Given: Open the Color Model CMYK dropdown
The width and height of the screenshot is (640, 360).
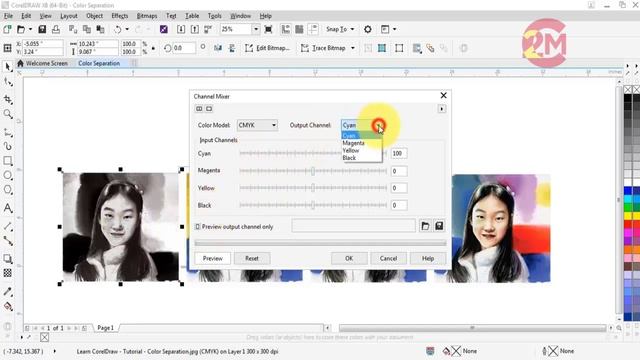Looking at the screenshot, I should tap(257, 125).
